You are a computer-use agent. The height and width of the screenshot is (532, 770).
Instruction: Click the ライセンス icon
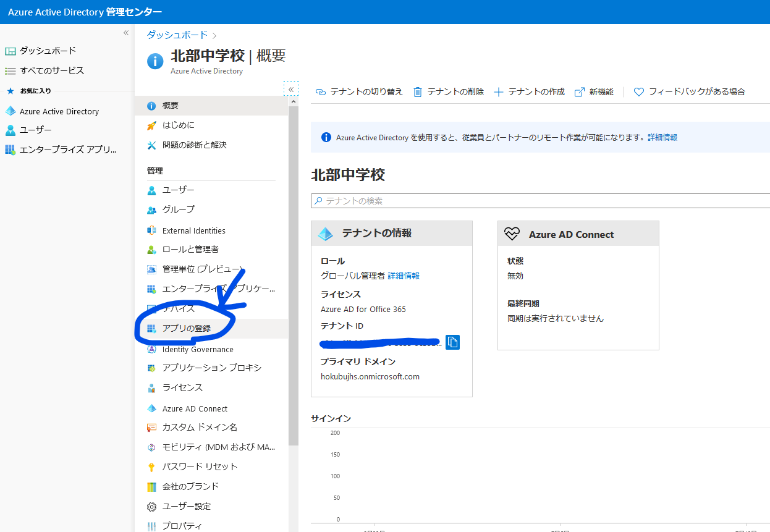(x=151, y=388)
